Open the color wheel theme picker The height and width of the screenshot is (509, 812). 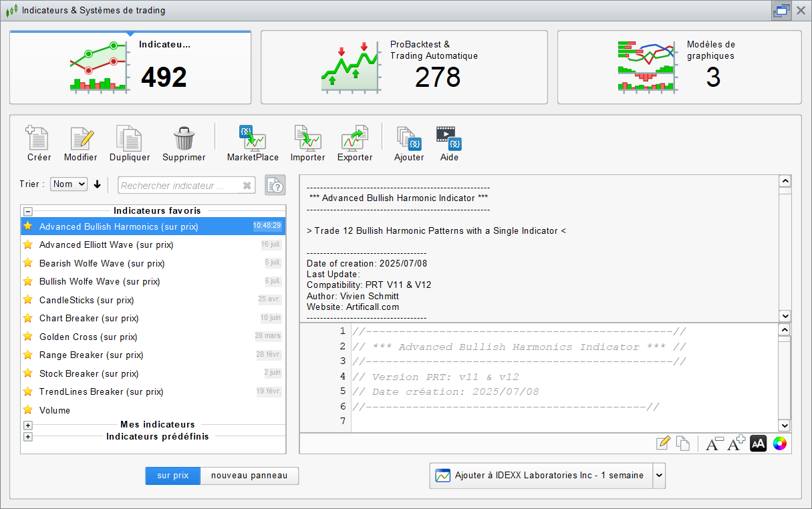779,444
